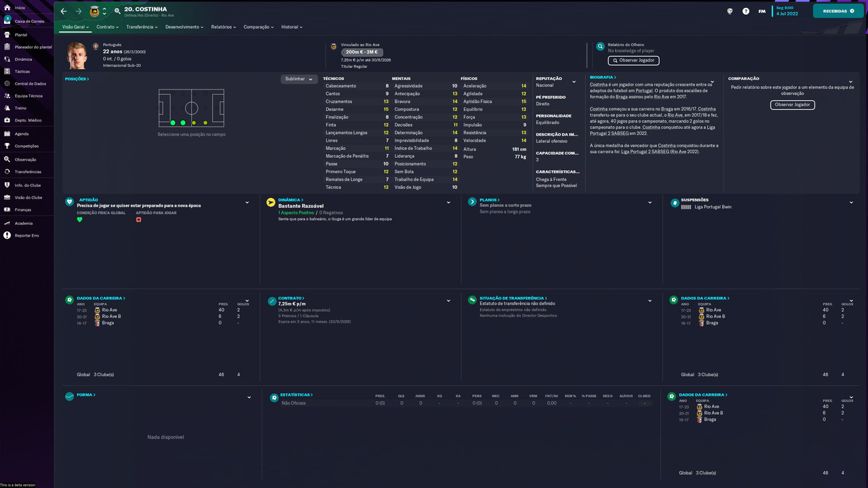Open the POSIÇÕES link
868x488 pixels.
tap(77, 79)
